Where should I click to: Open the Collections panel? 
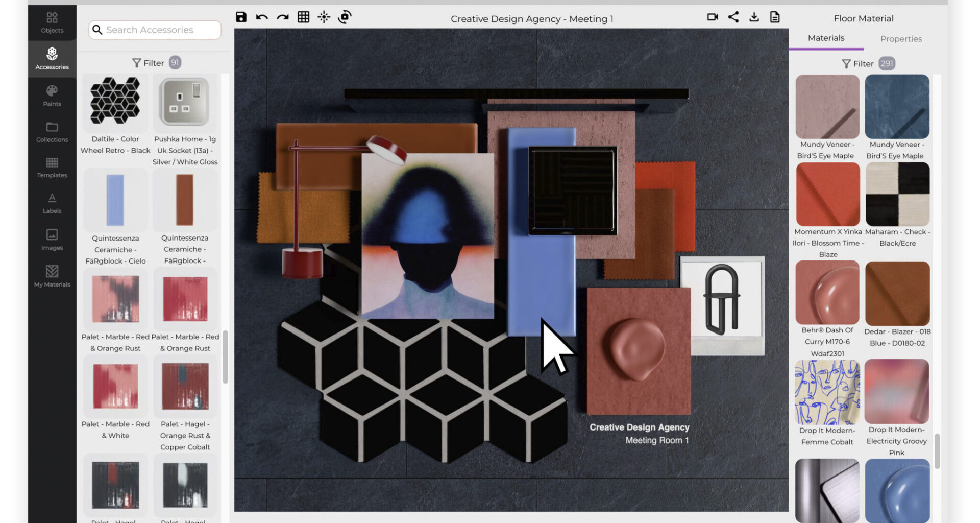[x=52, y=132]
